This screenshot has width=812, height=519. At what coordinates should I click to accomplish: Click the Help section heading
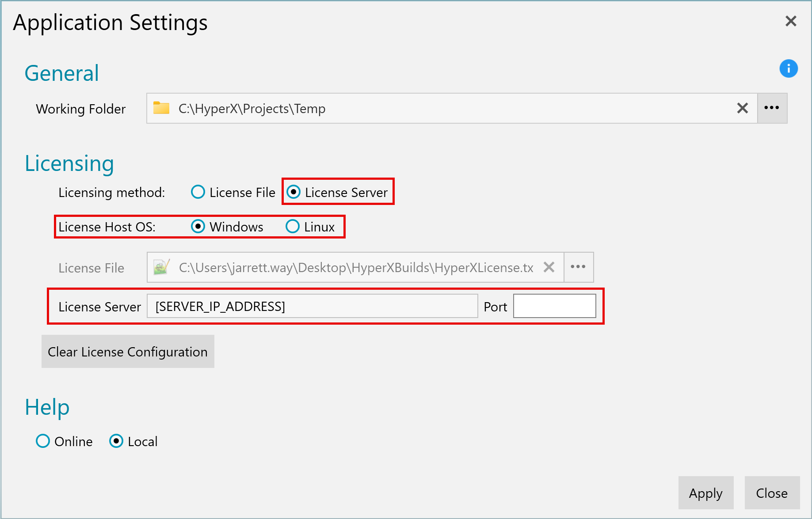[x=47, y=407]
